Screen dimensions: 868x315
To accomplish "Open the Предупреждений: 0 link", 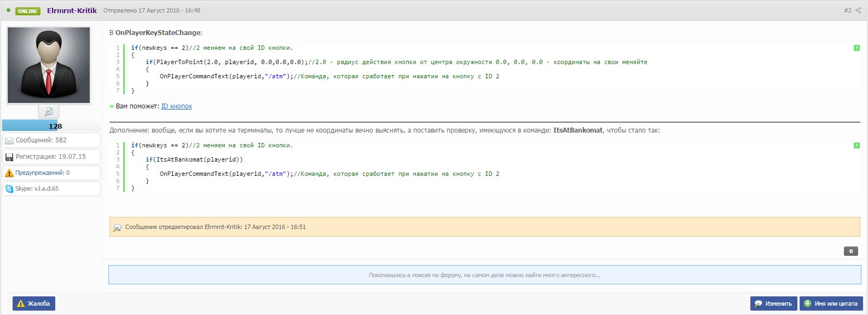I will 42,173.
